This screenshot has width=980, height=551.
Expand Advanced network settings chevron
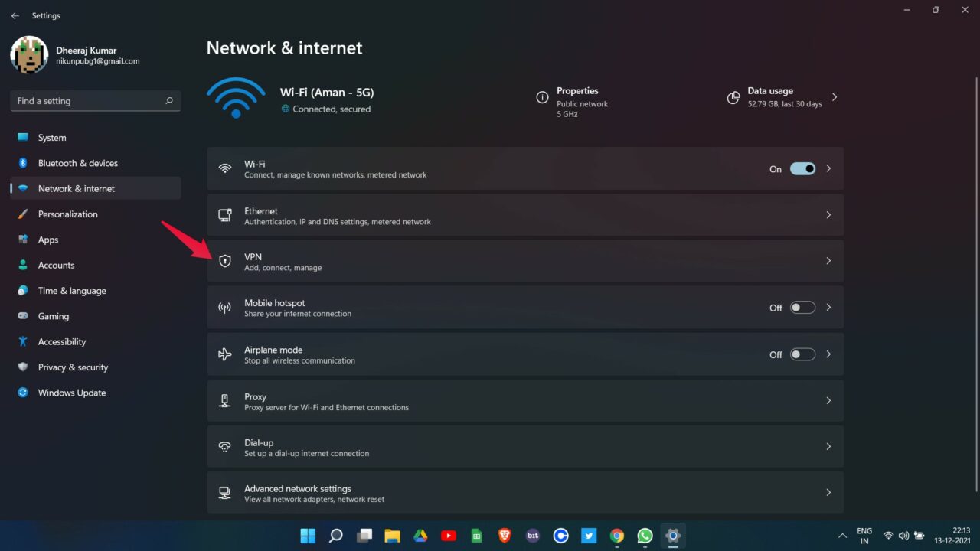pyautogui.click(x=828, y=493)
